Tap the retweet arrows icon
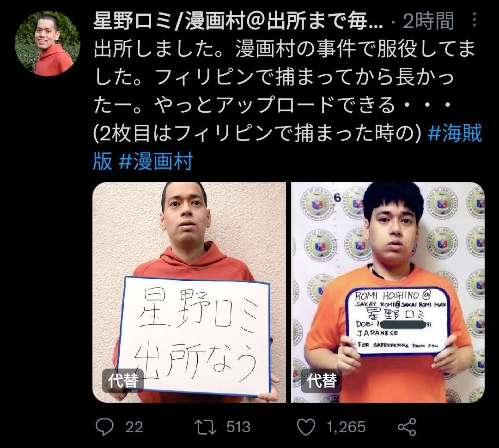 tap(205, 427)
